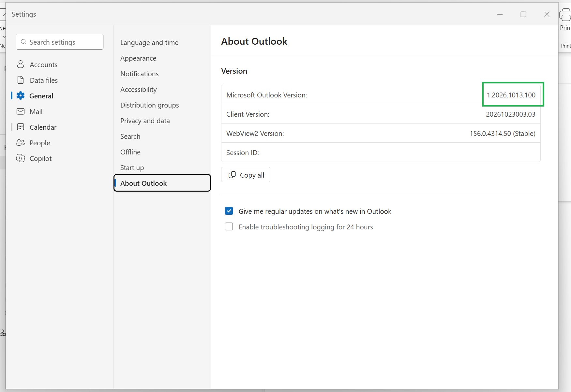The width and height of the screenshot is (571, 392).
Task: Minimize the Settings window
Action: 500,14
